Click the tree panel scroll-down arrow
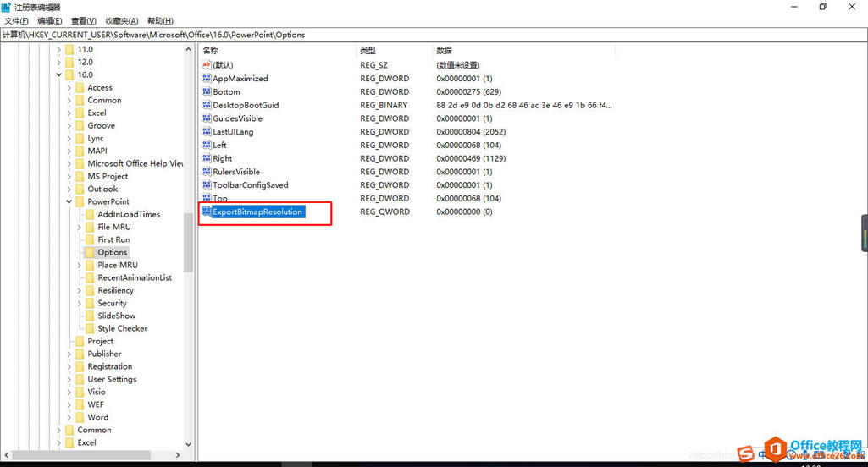 tap(188, 442)
